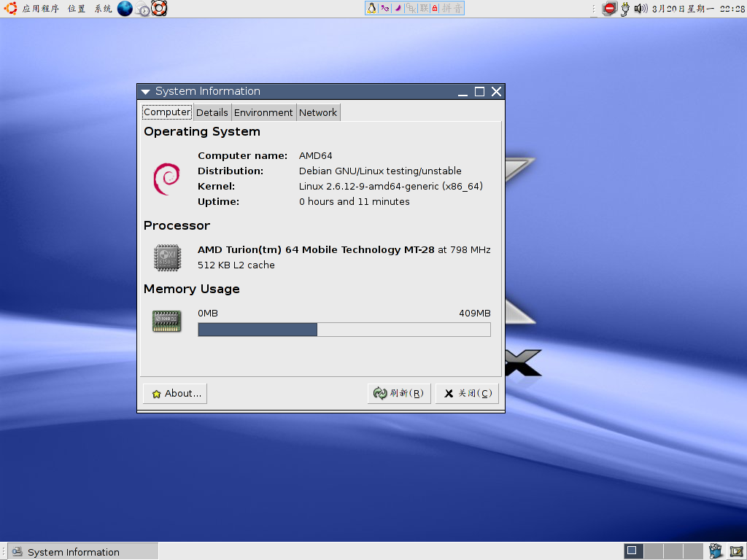Viewport: 747px width, 560px height.
Task: Open the trash bin icon in bottom panel
Action: (x=715, y=551)
